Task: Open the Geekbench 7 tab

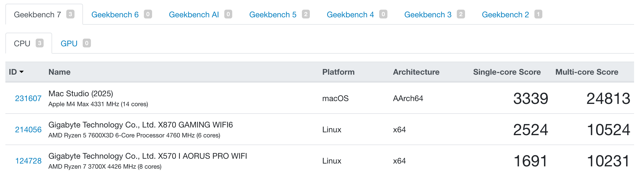Action: click(44, 14)
